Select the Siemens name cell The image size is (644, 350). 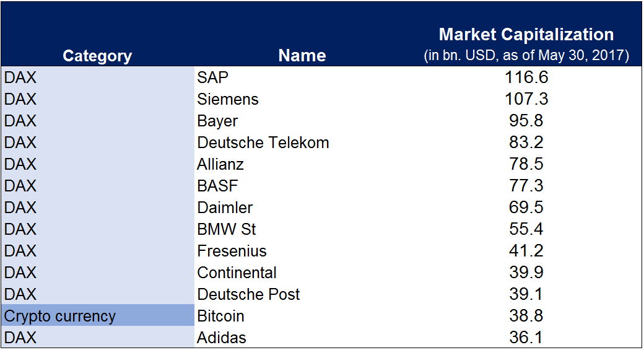click(x=228, y=99)
